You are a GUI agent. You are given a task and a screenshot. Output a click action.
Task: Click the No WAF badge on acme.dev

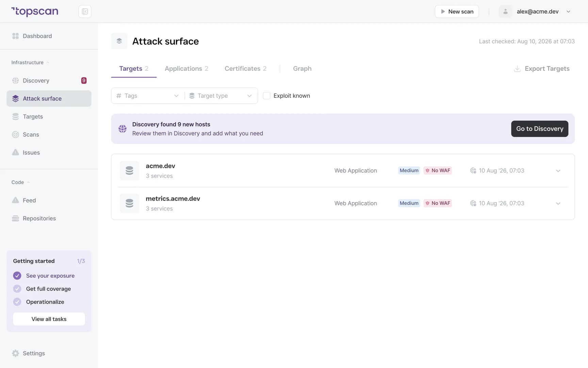click(438, 170)
